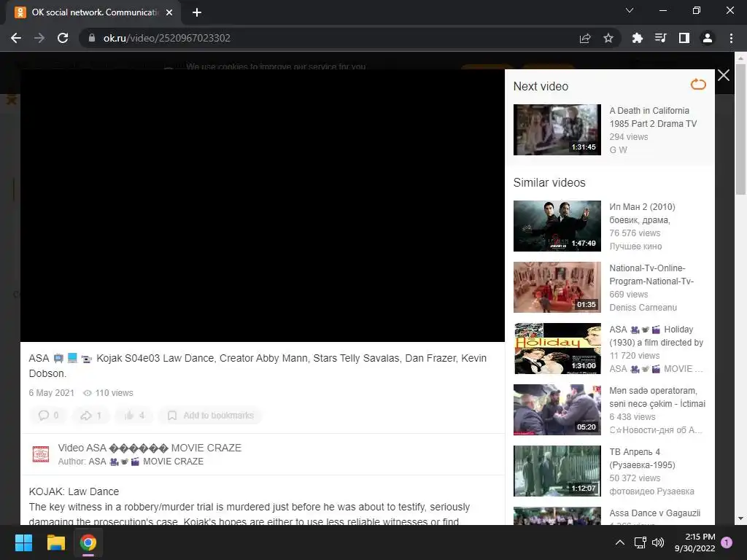Image resolution: width=747 pixels, height=560 pixels.
Task: Open National-Tv-Online-Program video title
Action: point(651,275)
